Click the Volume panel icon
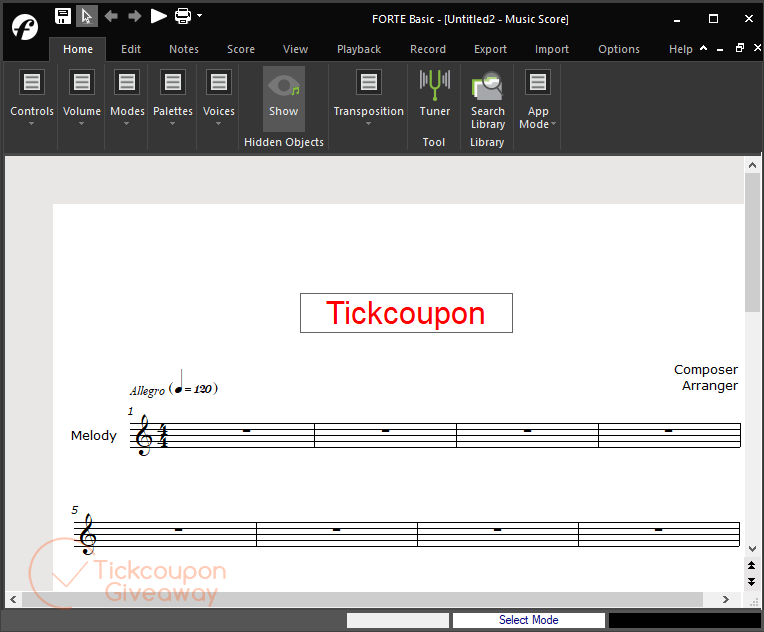Image resolution: width=764 pixels, height=632 pixels. (x=81, y=82)
